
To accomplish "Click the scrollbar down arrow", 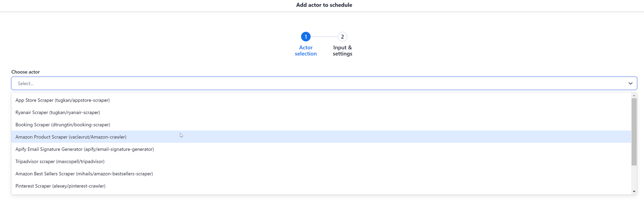I will [633, 191].
